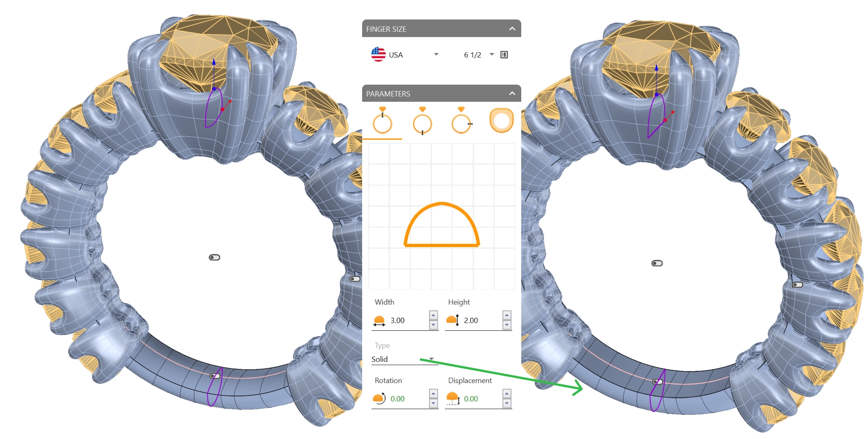Screen dimensions: 868x439
Task: Collapse the PARAMETERS section
Action: click(x=512, y=94)
